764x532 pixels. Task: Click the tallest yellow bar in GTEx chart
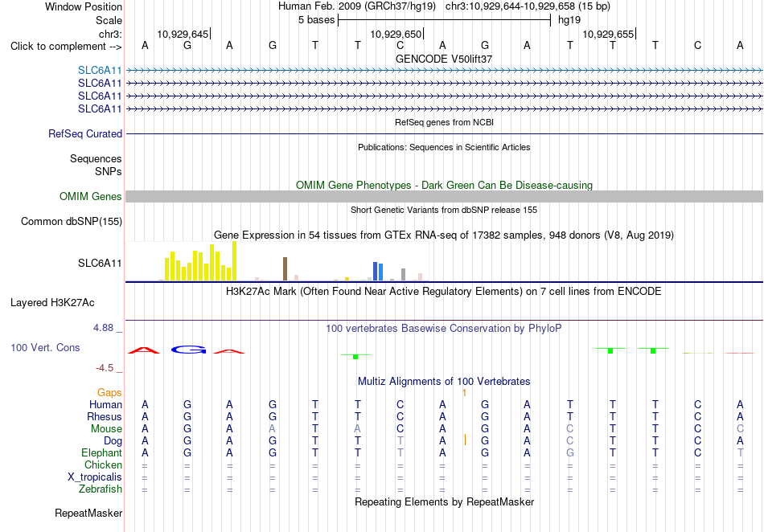pyautogui.click(x=234, y=261)
